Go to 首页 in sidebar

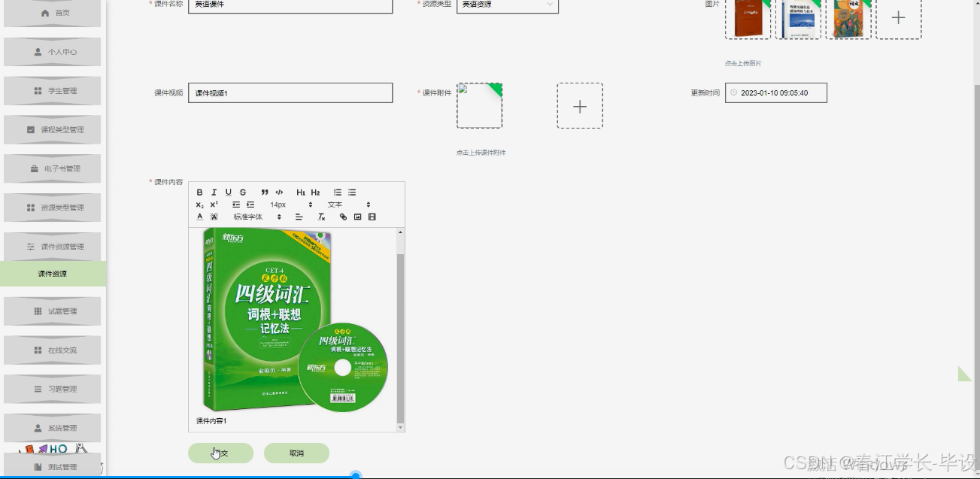pos(53,13)
